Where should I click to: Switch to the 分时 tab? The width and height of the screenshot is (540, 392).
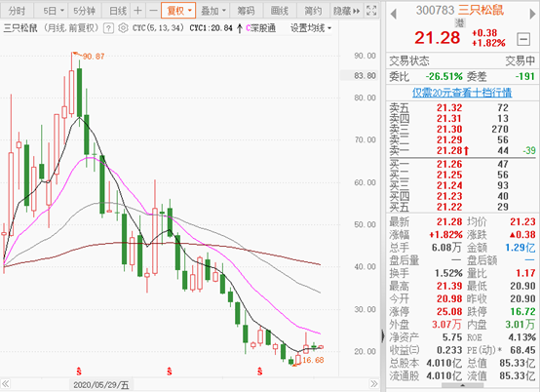17,11
